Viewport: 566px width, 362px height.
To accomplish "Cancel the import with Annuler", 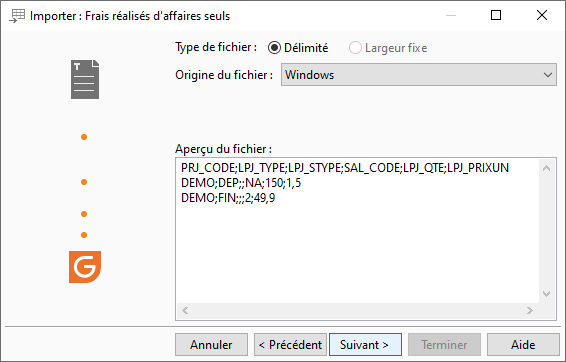I will point(212,345).
